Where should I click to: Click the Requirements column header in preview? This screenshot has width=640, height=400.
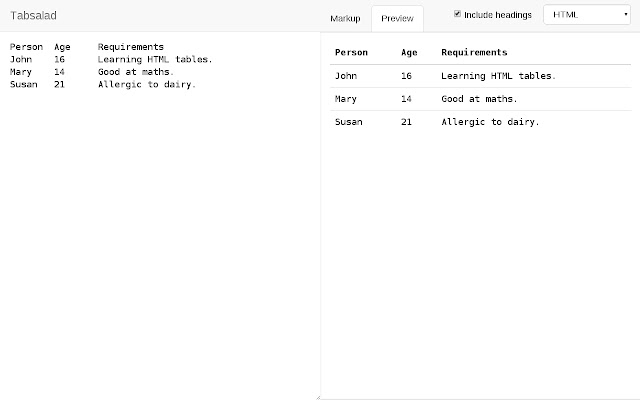click(x=474, y=52)
